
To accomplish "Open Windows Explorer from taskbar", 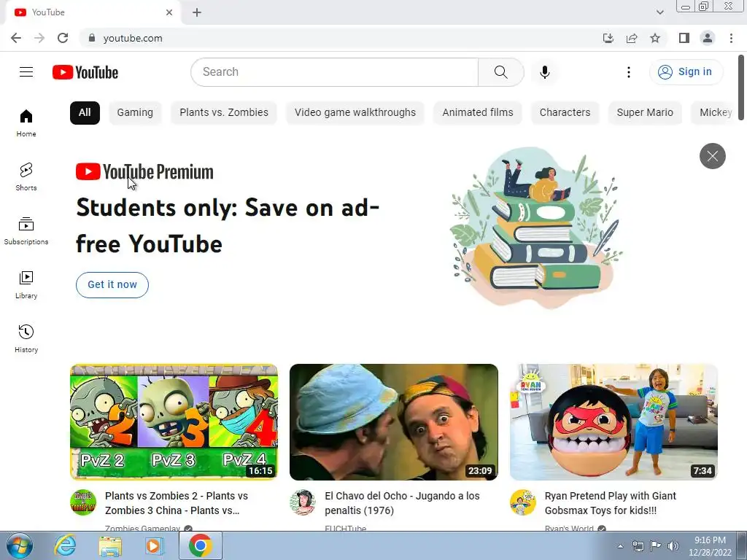I will pyautogui.click(x=110, y=545).
